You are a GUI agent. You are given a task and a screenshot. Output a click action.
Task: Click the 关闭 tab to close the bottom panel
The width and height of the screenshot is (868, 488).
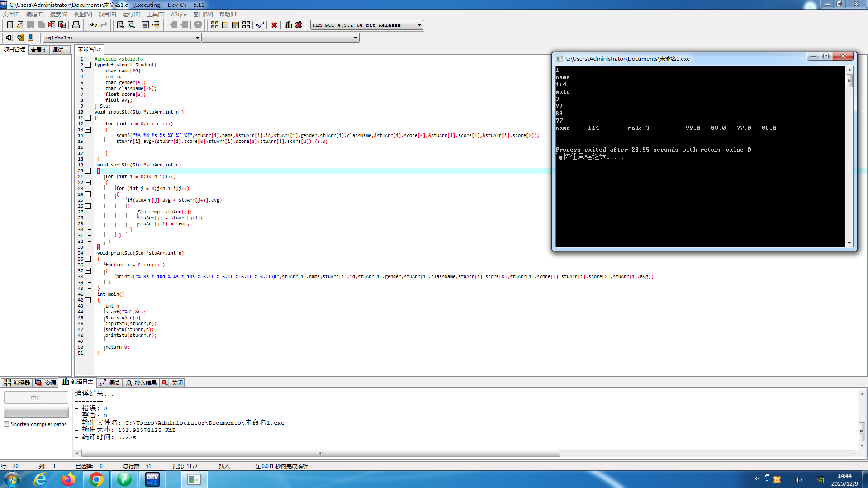[173, 383]
